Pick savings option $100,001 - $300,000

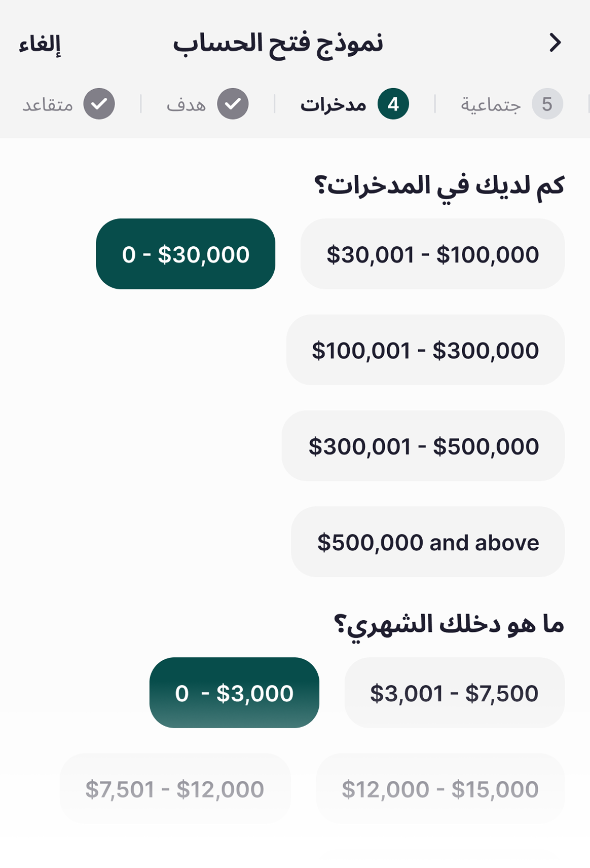pos(425,350)
